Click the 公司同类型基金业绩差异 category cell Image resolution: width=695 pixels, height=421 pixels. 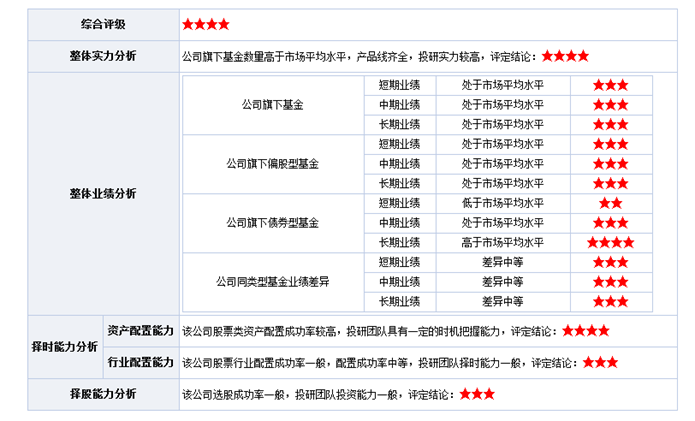click(273, 281)
